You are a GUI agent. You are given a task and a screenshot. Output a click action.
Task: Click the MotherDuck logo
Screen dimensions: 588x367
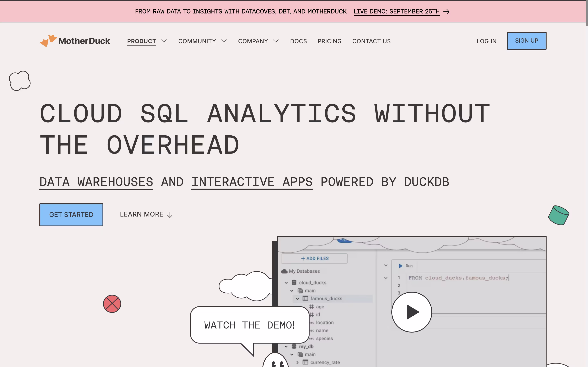pos(75,41)
